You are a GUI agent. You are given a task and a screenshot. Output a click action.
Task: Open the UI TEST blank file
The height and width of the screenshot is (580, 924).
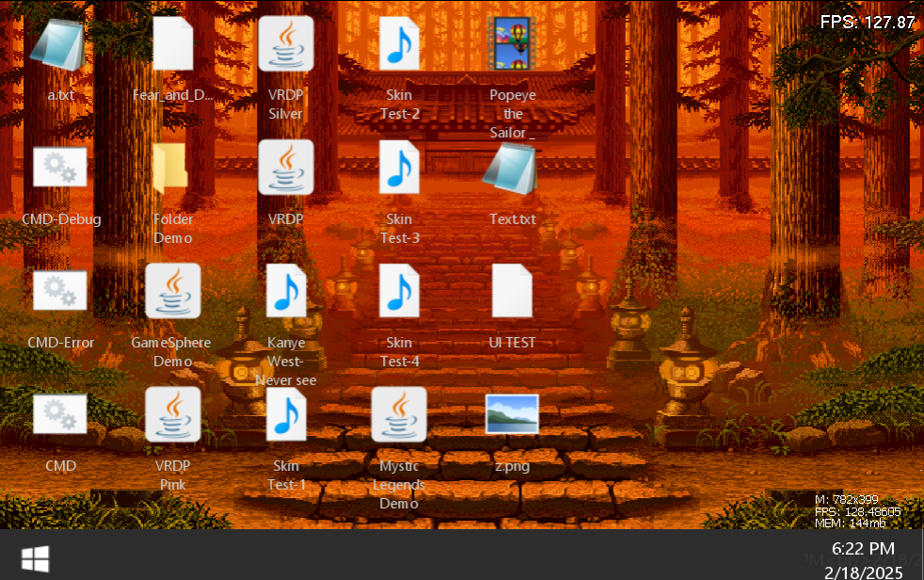tap(512, 291)
